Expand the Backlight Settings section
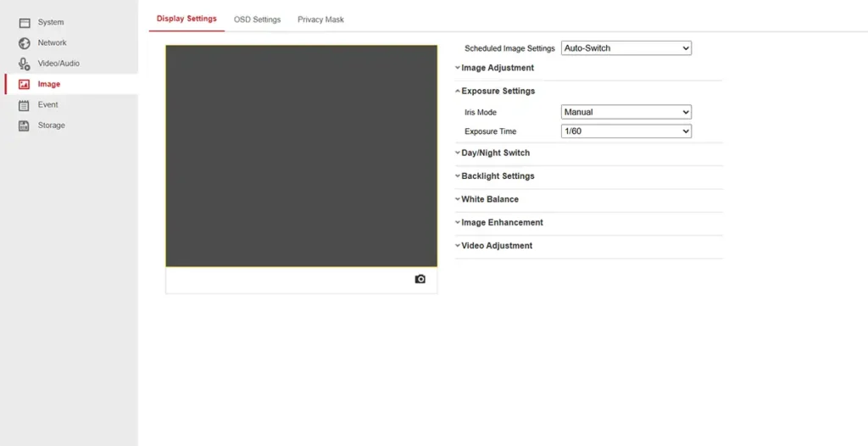Viewport: 868px width, 446px height. point(498,176)
